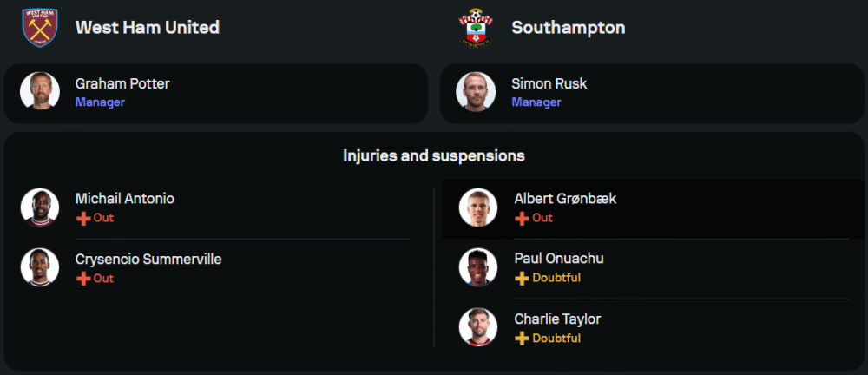Screen dimensions: 868x375
Task: Open Simon Rusk's profile photo
Action: click(476, 91)
